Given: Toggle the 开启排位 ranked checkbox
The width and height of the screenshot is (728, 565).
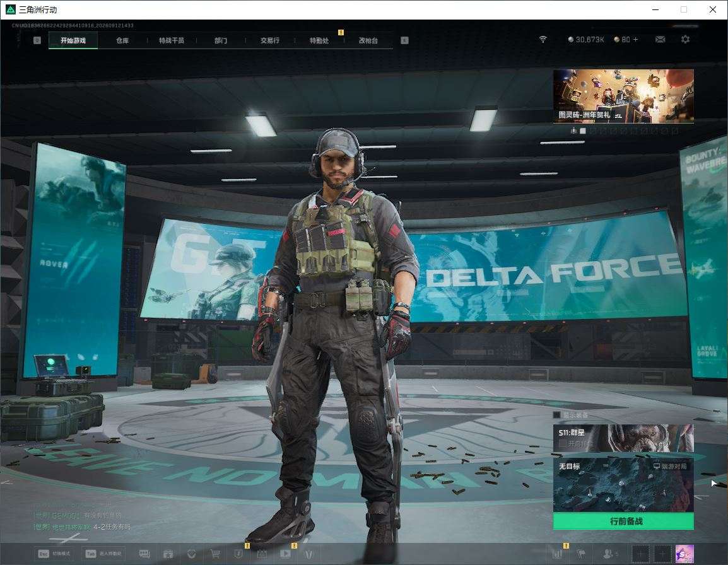Looking at the screenshot, I should (563, 444).
